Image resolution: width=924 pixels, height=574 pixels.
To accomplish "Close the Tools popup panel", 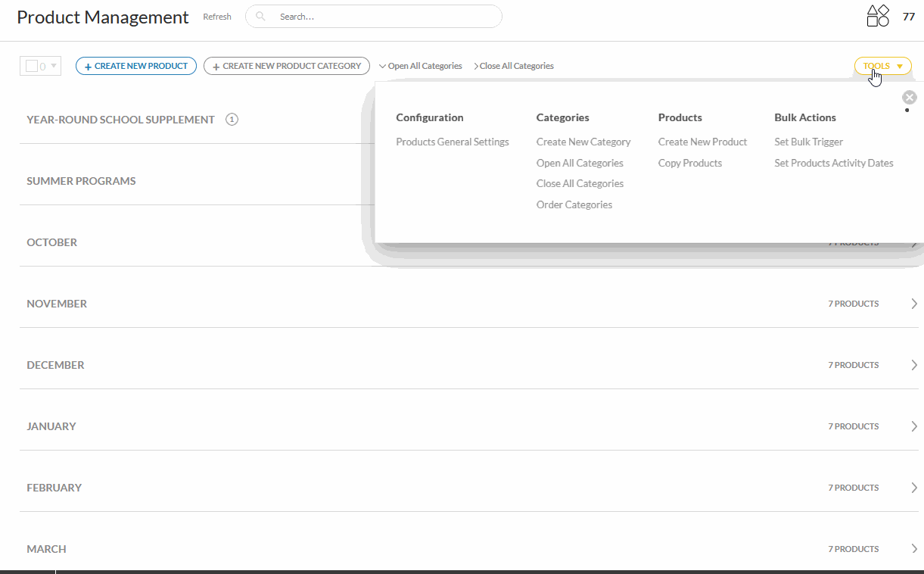I will [x=910, y=97].
